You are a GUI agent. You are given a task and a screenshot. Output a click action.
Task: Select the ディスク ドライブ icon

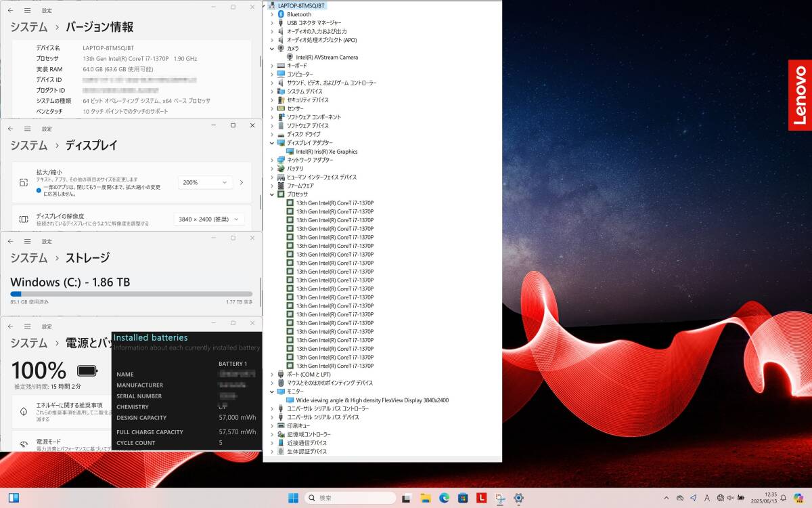pyautogui.click(x=281, y=134)
